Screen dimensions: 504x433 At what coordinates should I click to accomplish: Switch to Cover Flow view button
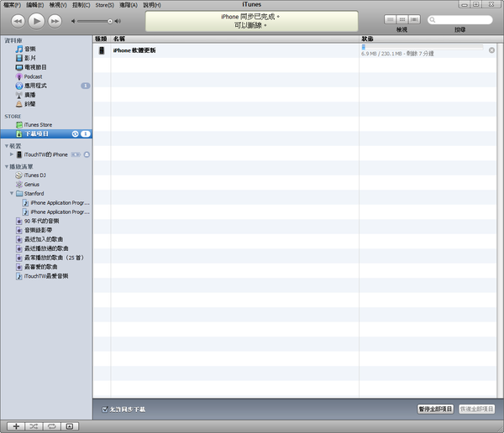point(414,19)
